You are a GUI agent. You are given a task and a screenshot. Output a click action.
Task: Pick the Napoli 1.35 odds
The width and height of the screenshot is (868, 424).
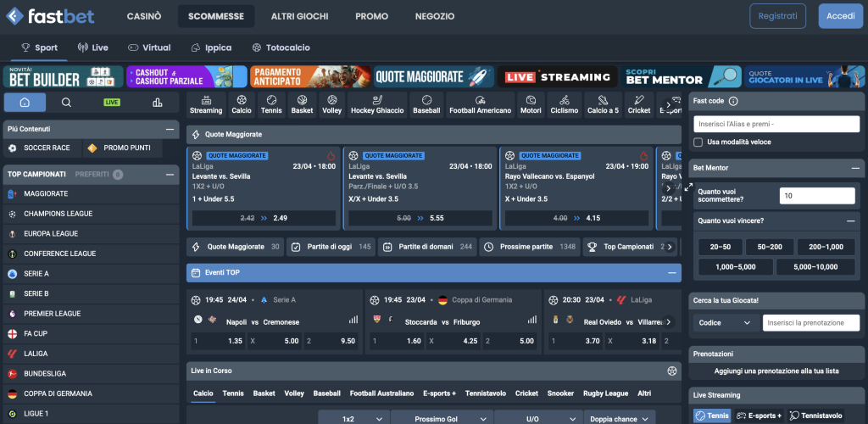(x=218, y=341)
